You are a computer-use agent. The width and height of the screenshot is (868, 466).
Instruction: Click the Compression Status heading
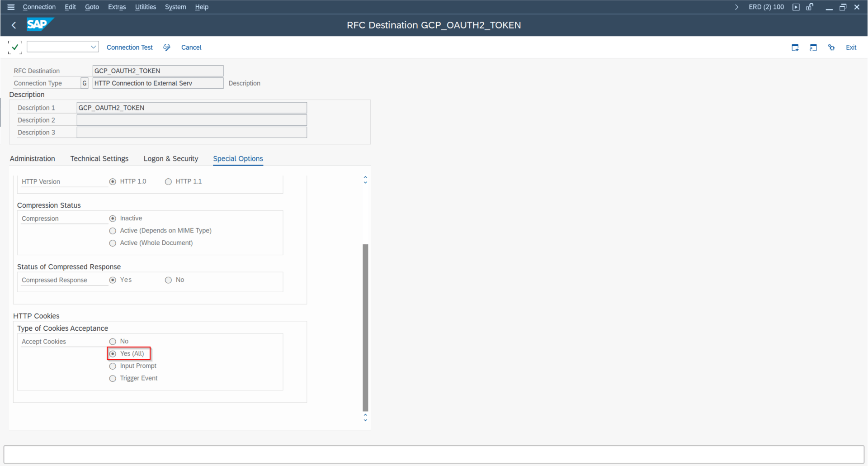tap(49, 205)
